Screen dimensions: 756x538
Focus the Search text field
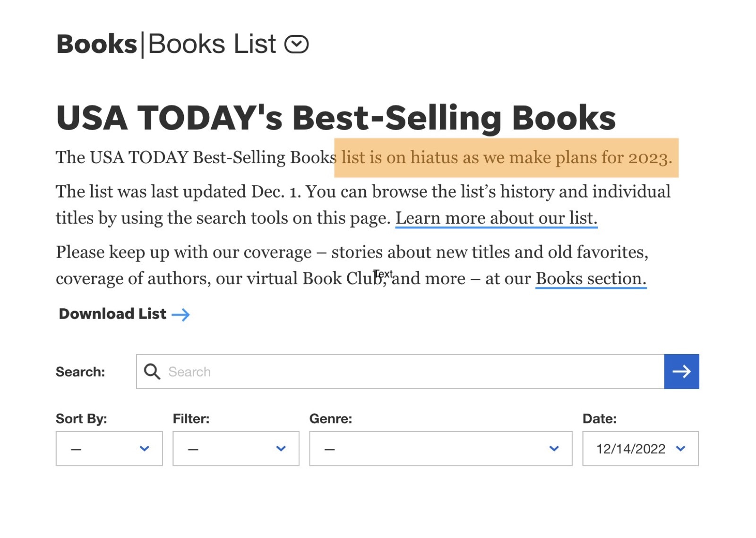tap(411, 372)
